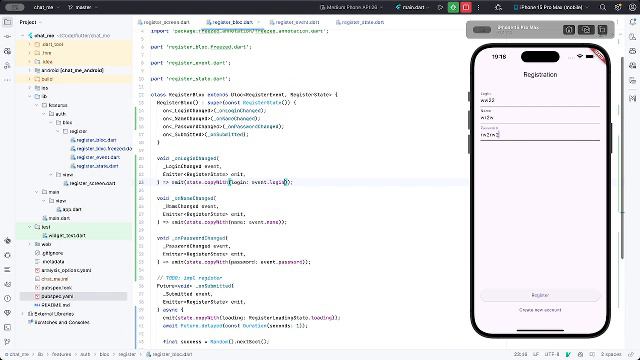Expand the External Libraries node

23,314
